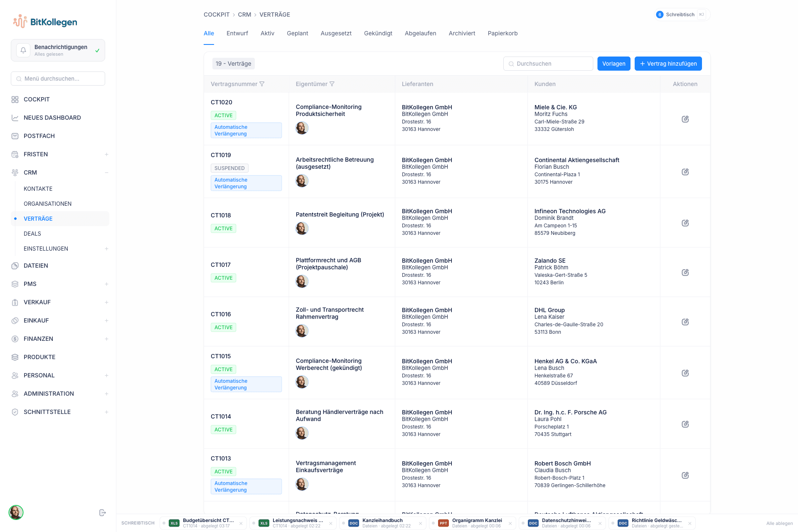Switch to Ausgesetzt tab
The image size is (798, 532).
point(336,33)
